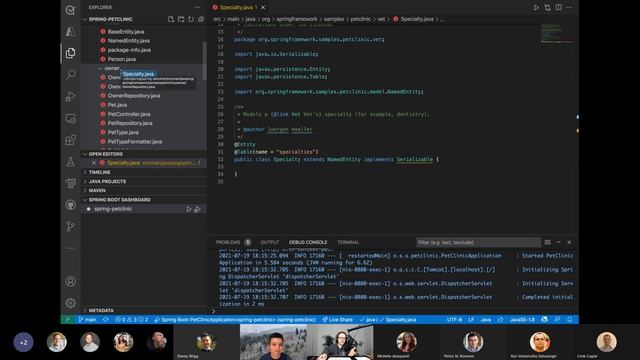This screenshot has width=640, height=360.
Task: Click the remote window indicator in status bar
Action: 68,320
